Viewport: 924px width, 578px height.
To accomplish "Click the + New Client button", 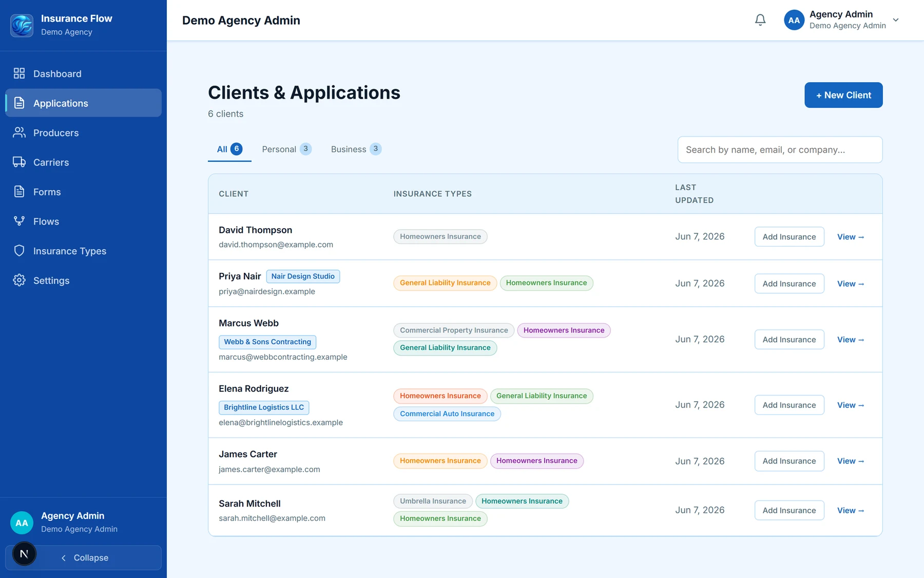I will click(843, 95).
